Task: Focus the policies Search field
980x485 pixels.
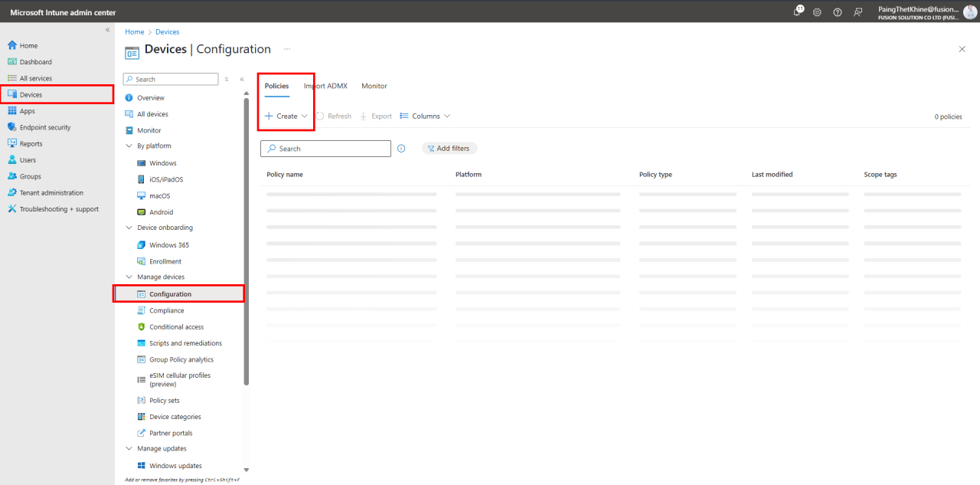Action: [x=325, y=149]
